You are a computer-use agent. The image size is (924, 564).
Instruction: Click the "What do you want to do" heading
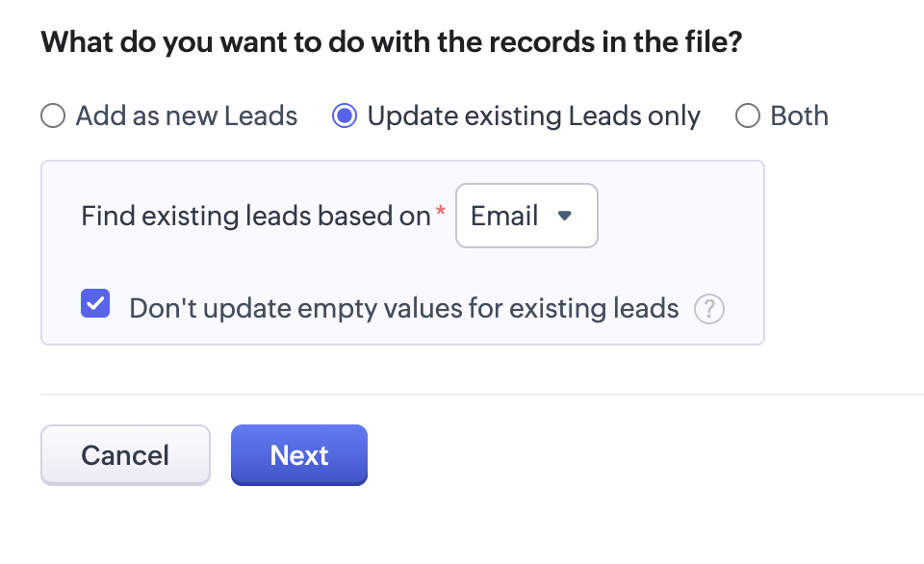(x=391, y=42)
